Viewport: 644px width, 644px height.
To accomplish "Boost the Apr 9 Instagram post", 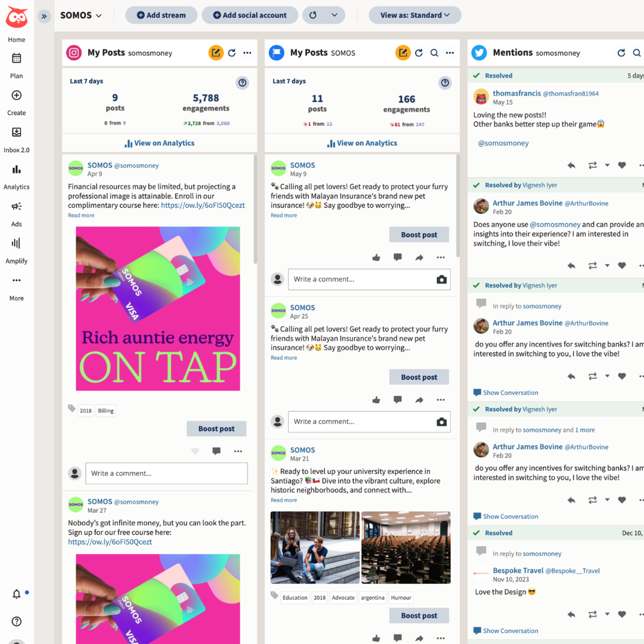I will (x=216, y=428).
